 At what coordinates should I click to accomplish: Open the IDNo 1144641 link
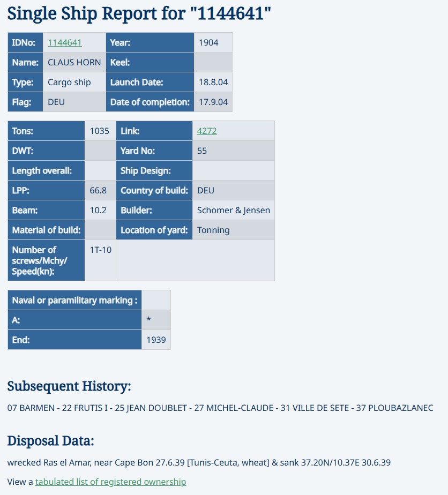click(65, 42)
